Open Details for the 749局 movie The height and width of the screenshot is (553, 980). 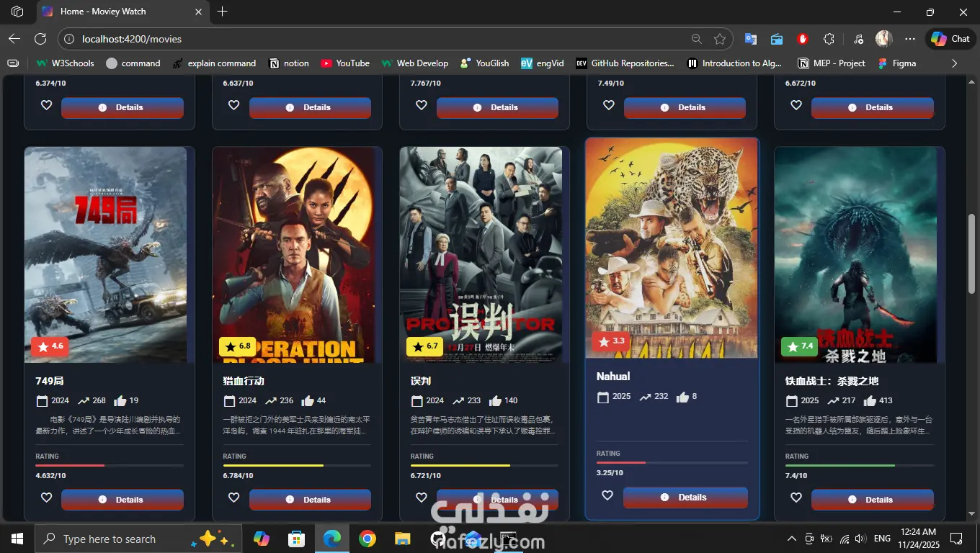pos(122,500)
